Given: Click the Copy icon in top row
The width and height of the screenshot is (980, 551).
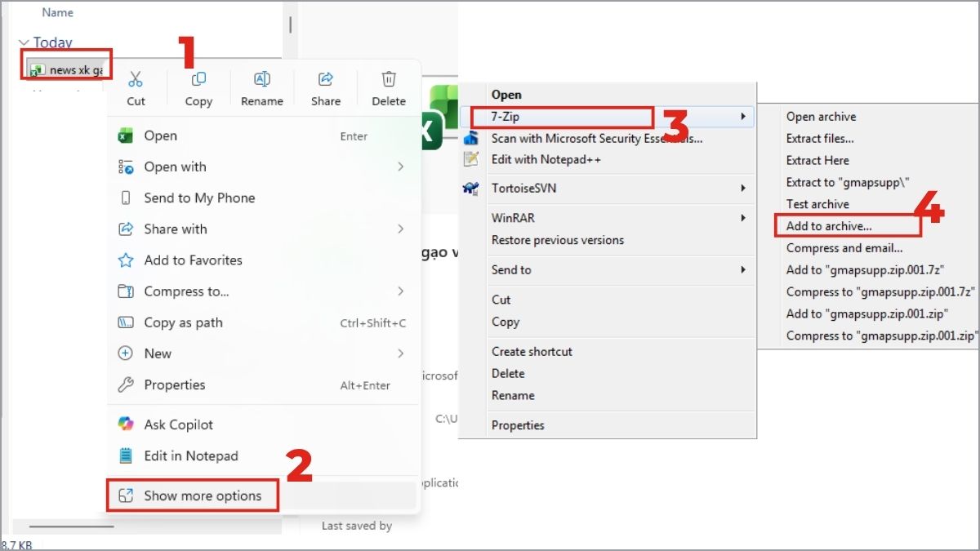Looking at the screenshot, I should coord(198,79).
